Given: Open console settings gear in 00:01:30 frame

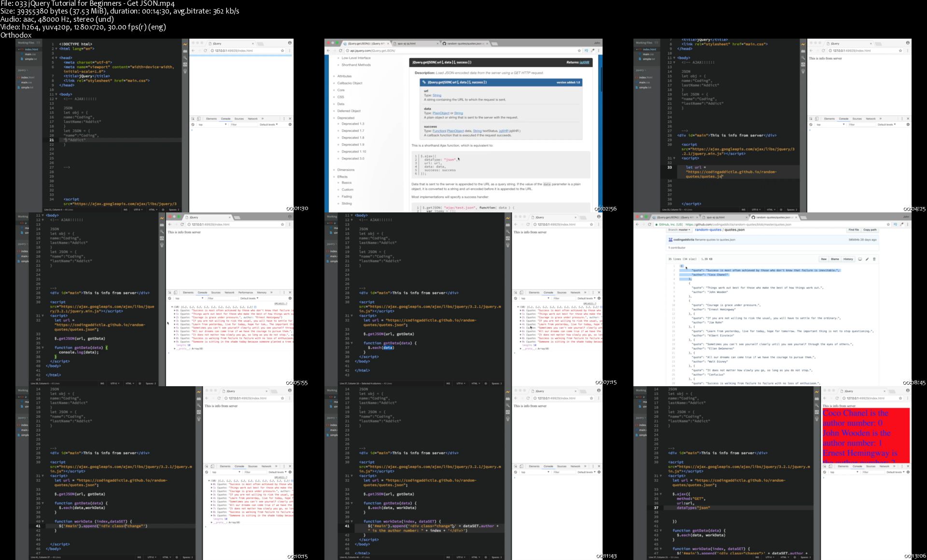Looking at the screenshot, I should point(290,125).
